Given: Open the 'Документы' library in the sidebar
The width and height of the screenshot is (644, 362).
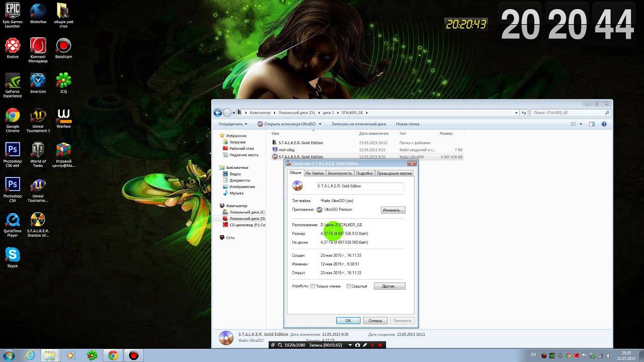Looking at the screenshot, I should pyautogui.click(x=236, y=180).
